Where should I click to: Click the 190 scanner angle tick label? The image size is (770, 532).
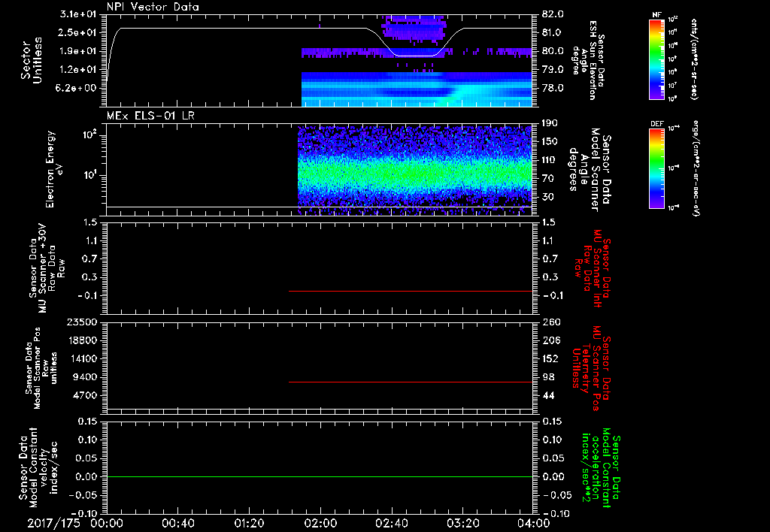(551, 123)
